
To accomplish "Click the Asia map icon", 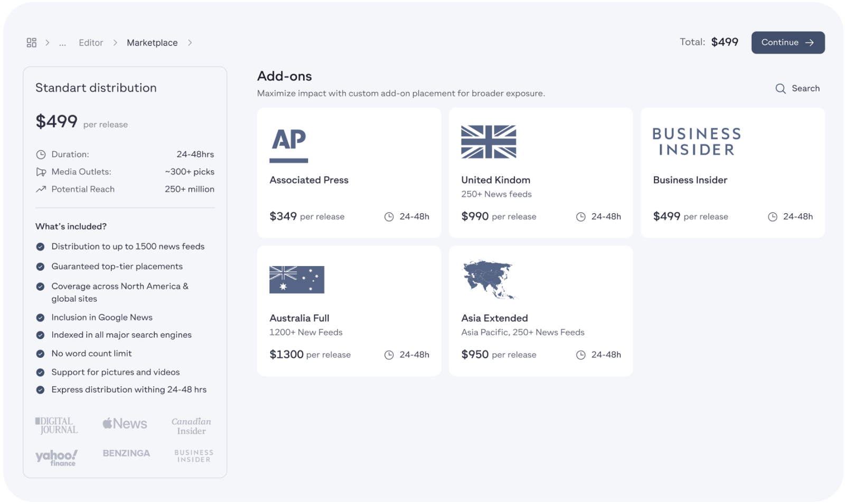I will click(489, 280).
